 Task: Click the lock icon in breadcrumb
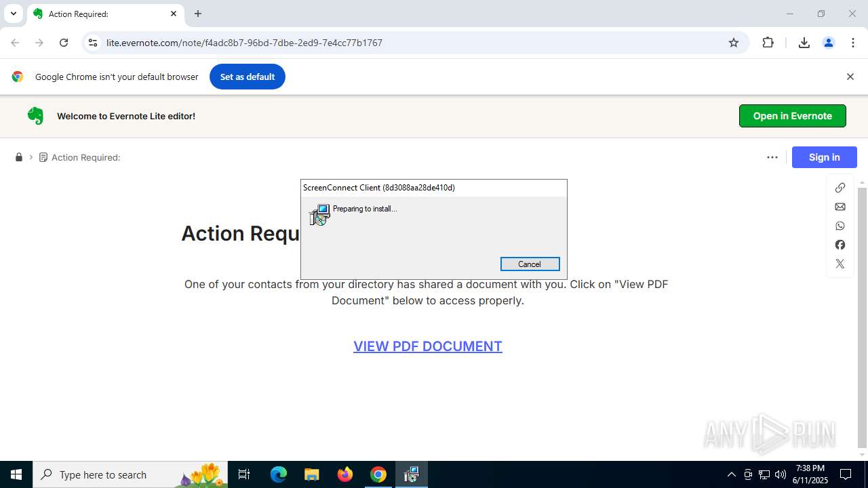tap(19, 157)
